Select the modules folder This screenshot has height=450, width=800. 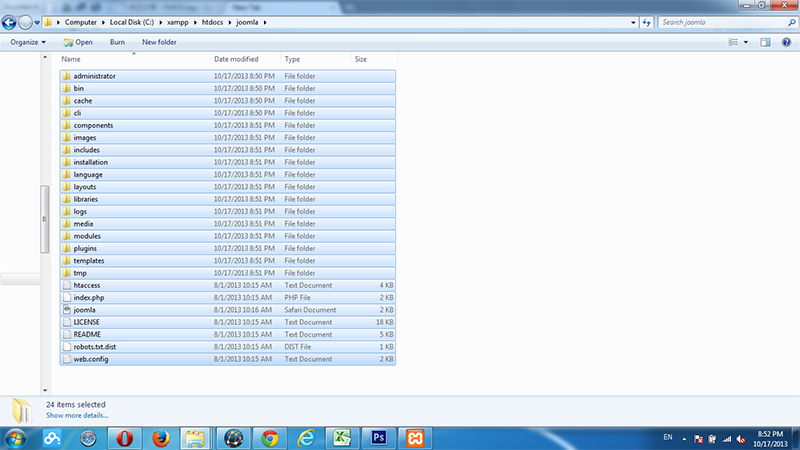[228, 236]
